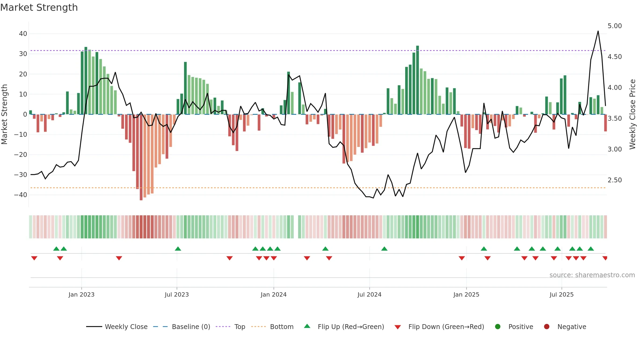This screenshot has width=644, height=362.
Task: Click the 30 tick on Market Strength axis
Action: point(23,54)
